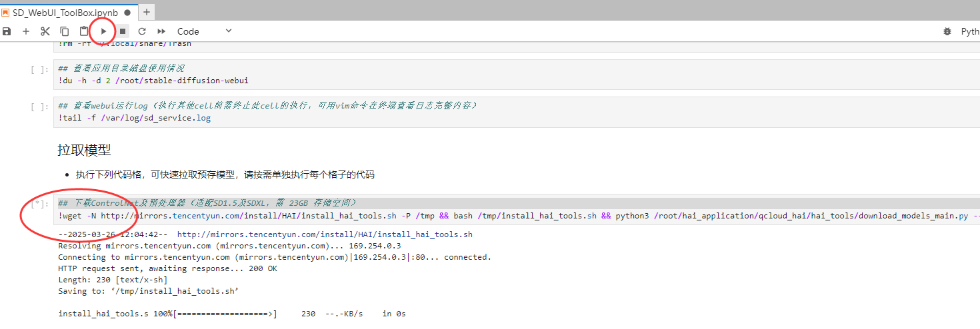Viewport: 980px width, 329px height.
Task: Run the selected cell with play button
Action: (103, 31)
